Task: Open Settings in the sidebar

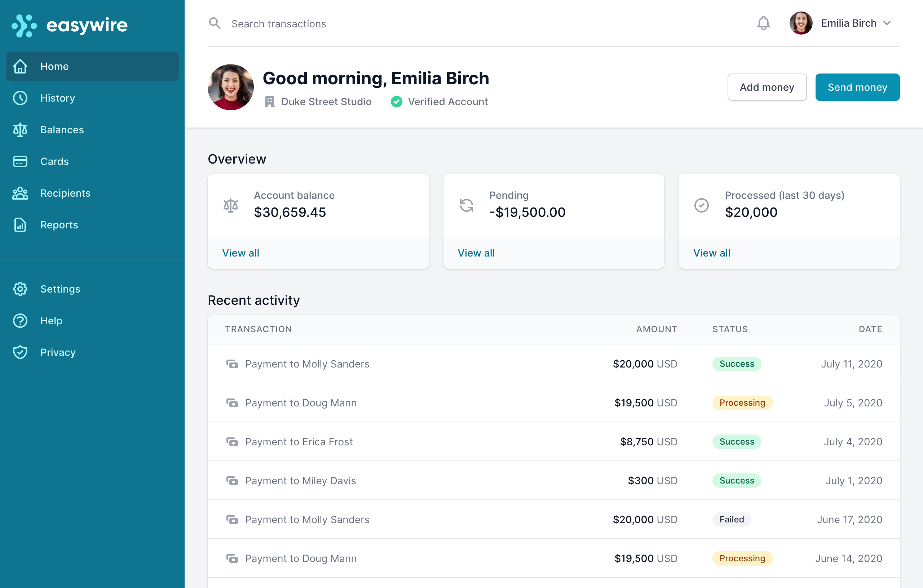Action: click(x=60, y=289)
